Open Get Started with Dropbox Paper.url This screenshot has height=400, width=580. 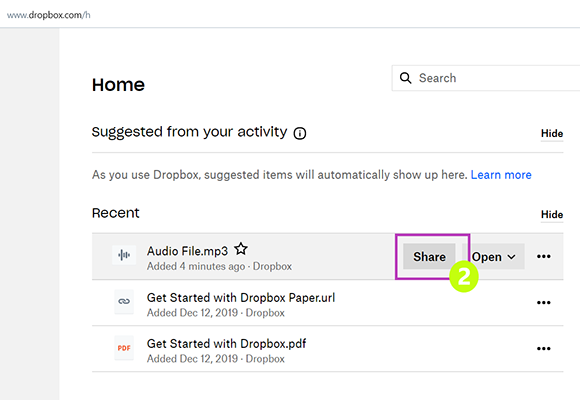click(241, 298)
